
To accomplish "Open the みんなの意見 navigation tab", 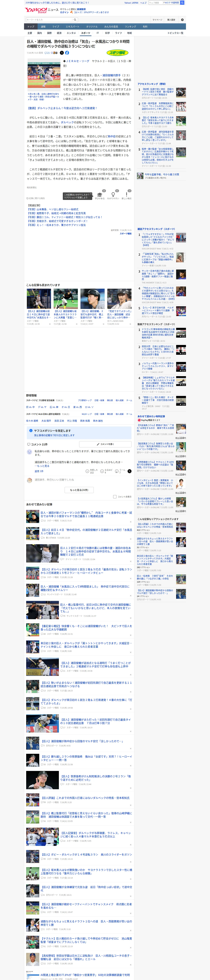I will 111,27.
